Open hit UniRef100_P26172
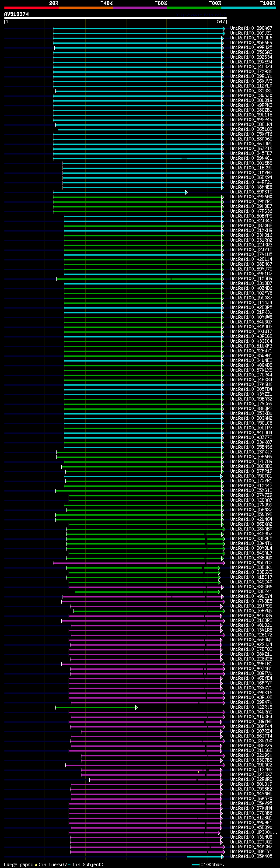The width and height of the screenshot is (280, 868). [251, 635]
